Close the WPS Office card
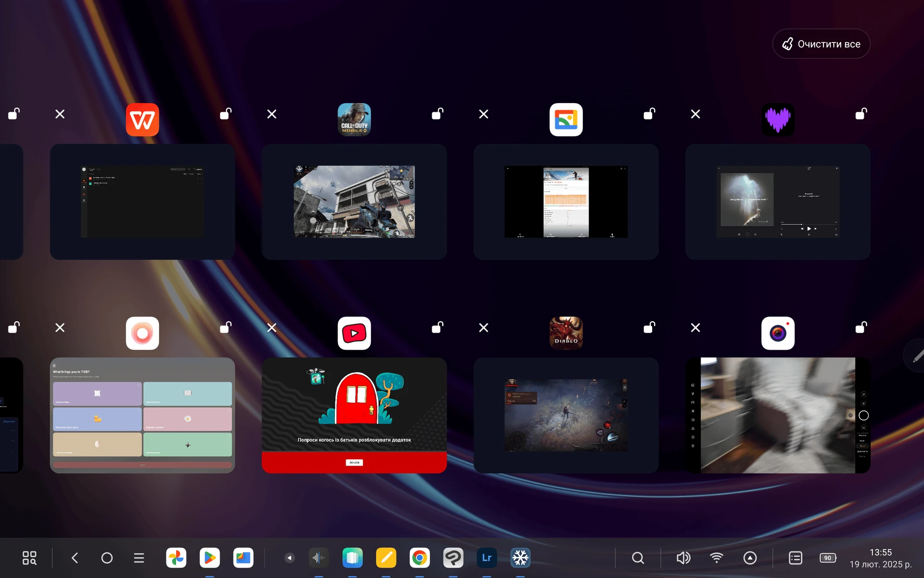The image size is (924, 578). pos(60,114)
